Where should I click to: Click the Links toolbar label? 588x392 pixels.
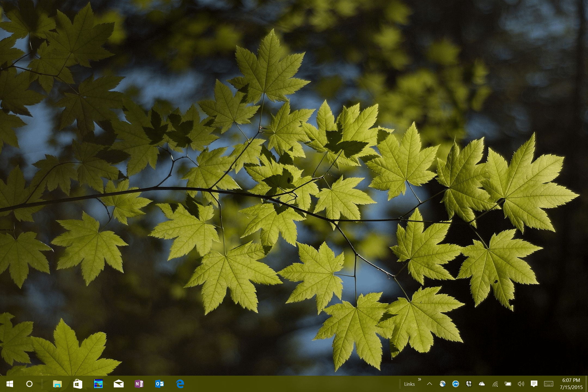coord(409,384)
